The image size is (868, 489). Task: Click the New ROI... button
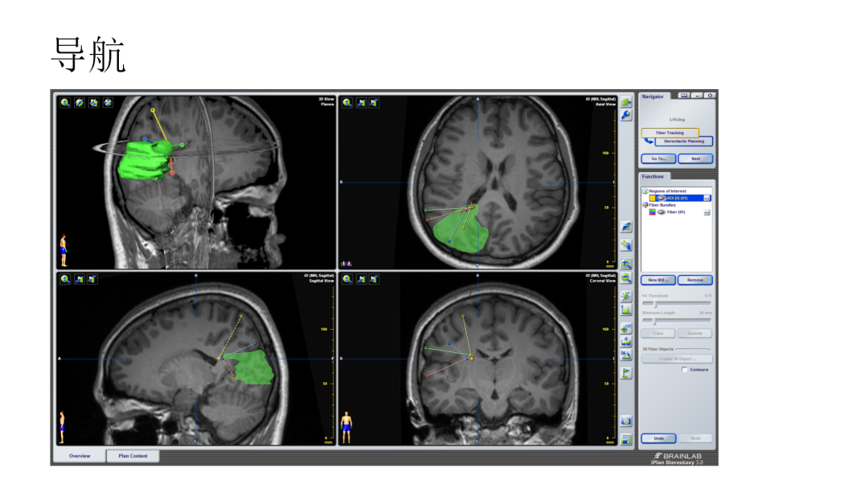(x=658, y=280)
